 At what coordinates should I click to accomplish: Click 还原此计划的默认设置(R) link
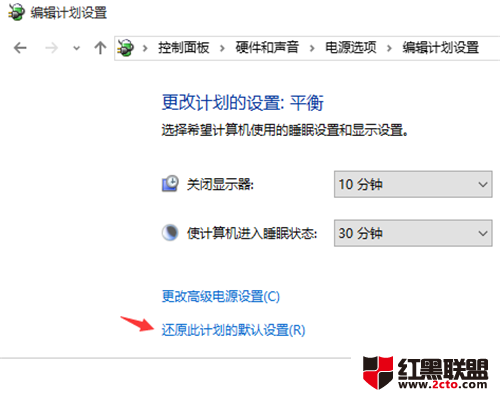coord(233,330)
